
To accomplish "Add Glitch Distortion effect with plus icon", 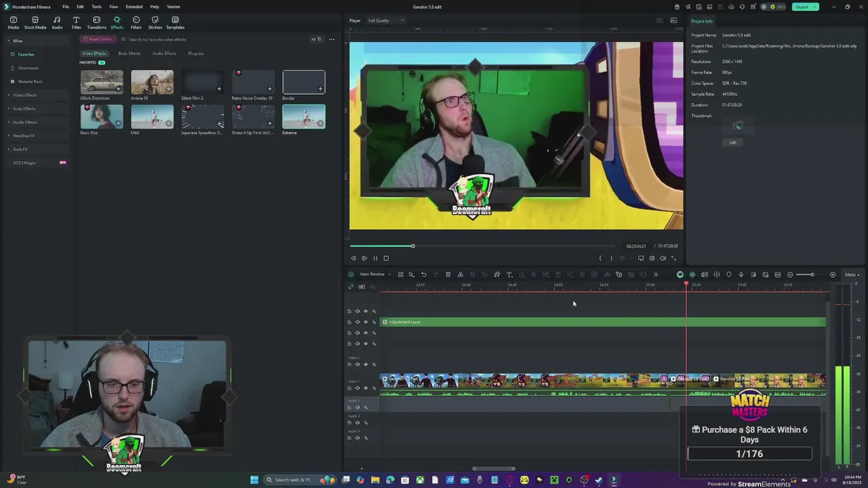I will click(x=118, y=89).
